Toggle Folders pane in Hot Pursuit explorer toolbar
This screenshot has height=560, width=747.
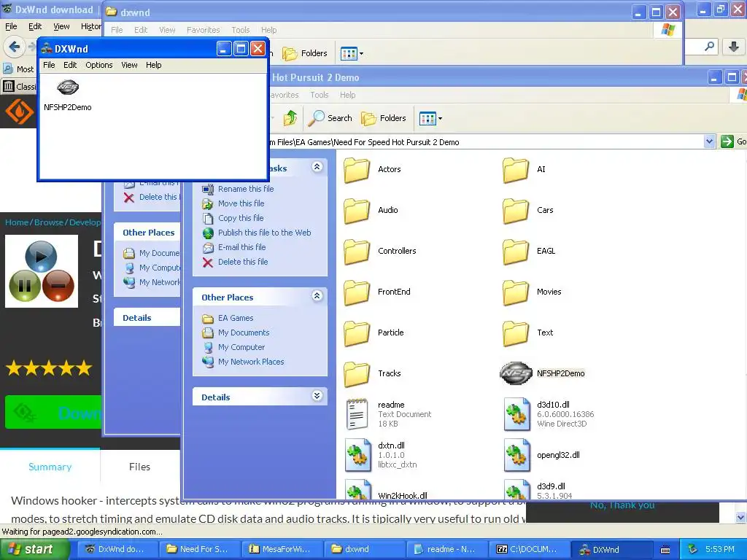point(384,118)
